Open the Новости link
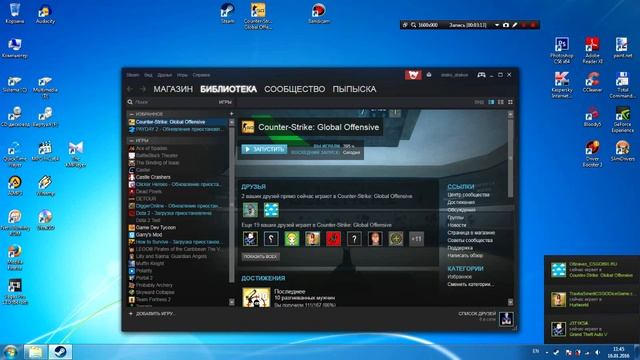640x360 pixels. coord(457,225)
